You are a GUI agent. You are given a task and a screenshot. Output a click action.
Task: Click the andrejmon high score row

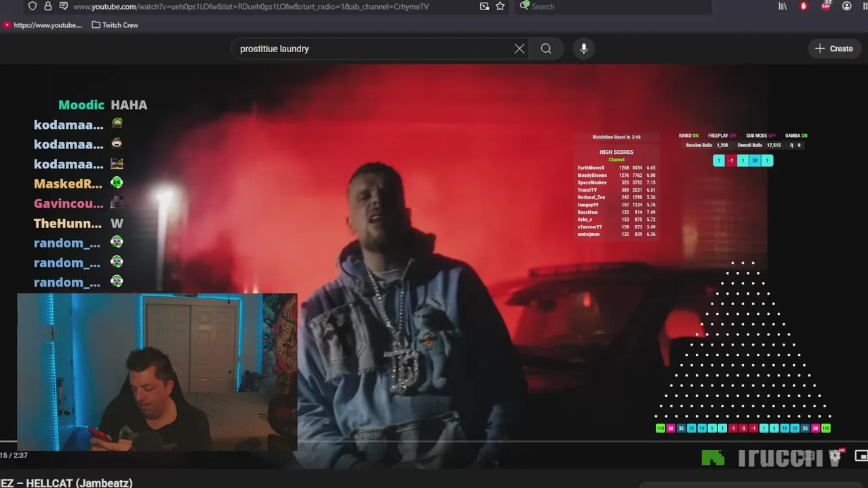(616, 235)
